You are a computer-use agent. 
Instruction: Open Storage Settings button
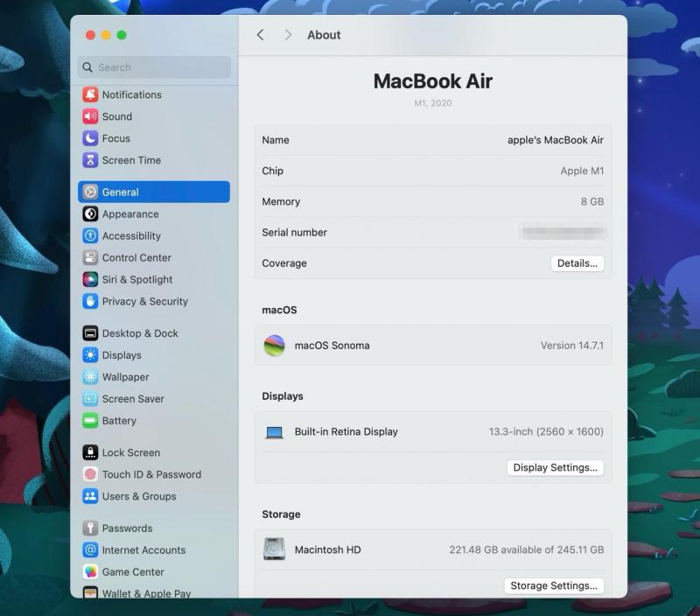[x=554, y=585]
